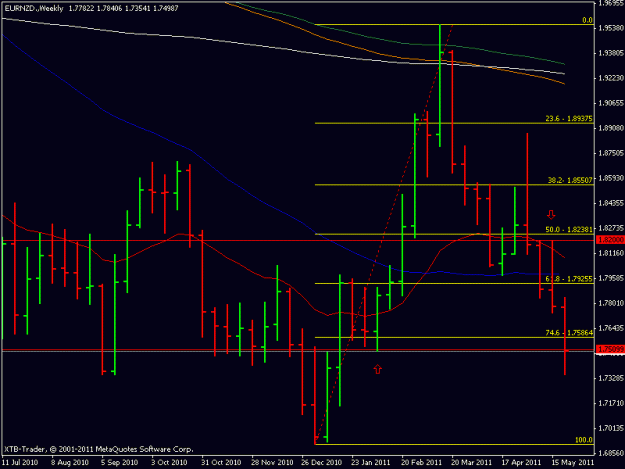Screen dimensions: 625x469
Task: Click the open value 1.77822 in header
Action: (x=82, y=8)
